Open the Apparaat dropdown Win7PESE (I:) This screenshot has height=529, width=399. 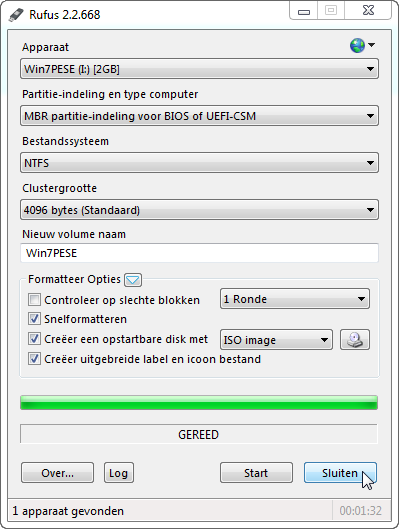tap(199, 69)
